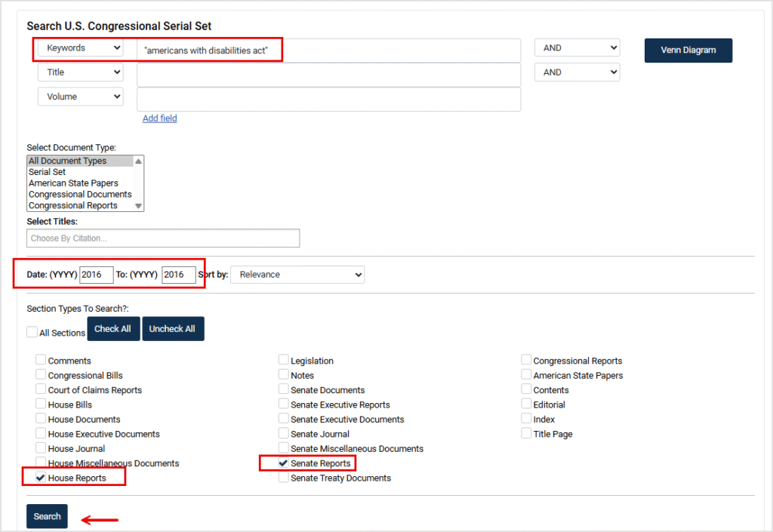This screenshot has width=773, height=532.
Task: Open the Sort by Relevance dropdown
Action: coord(297,275)
